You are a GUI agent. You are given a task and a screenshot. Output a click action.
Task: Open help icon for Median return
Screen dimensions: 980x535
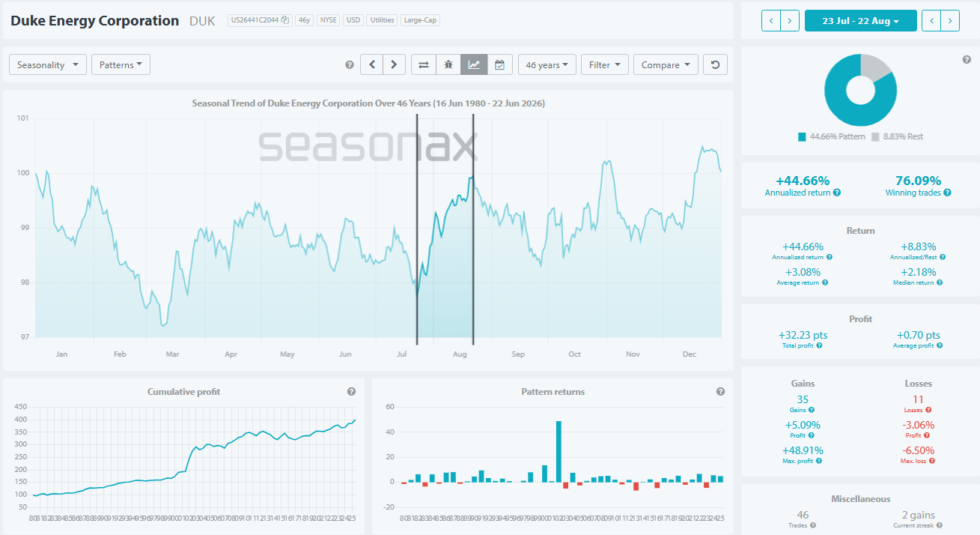tap(940, 282)
